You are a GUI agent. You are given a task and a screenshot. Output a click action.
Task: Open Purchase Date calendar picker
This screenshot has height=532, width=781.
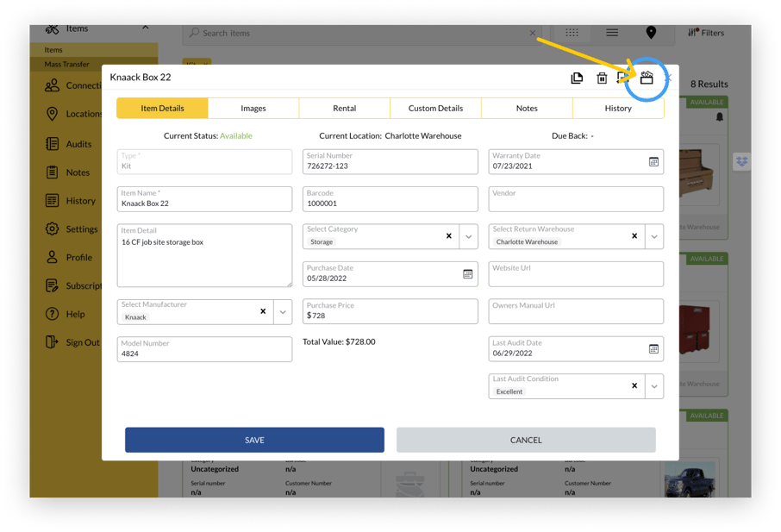467,274
